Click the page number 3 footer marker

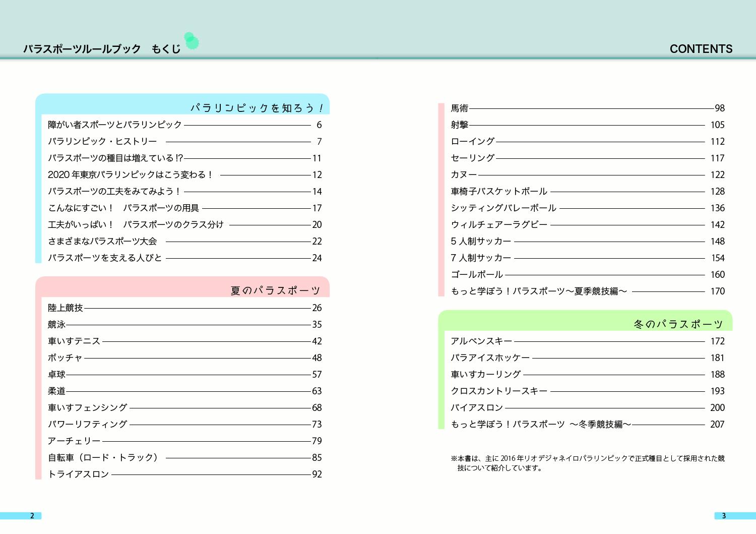click(724, 515)
